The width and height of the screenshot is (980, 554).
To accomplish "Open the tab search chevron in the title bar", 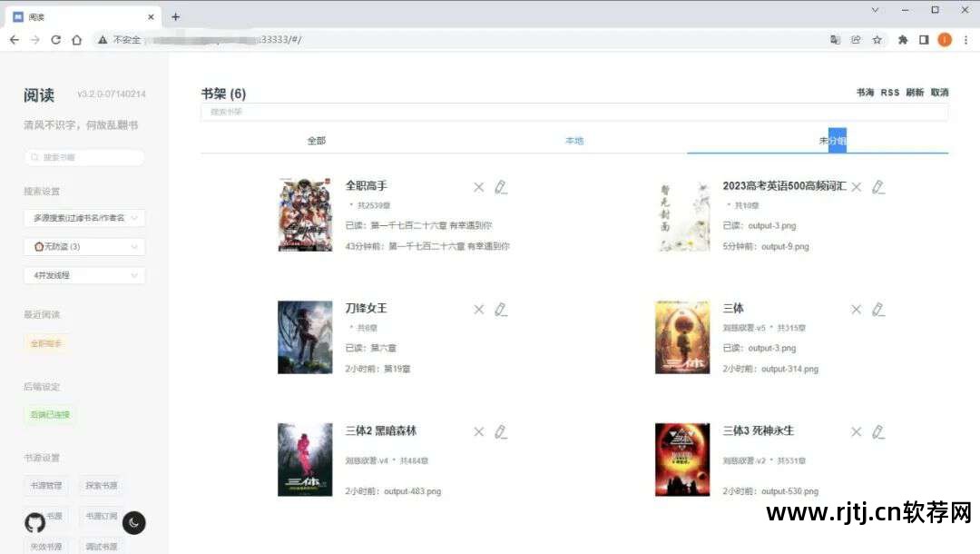I will point(875,10).
